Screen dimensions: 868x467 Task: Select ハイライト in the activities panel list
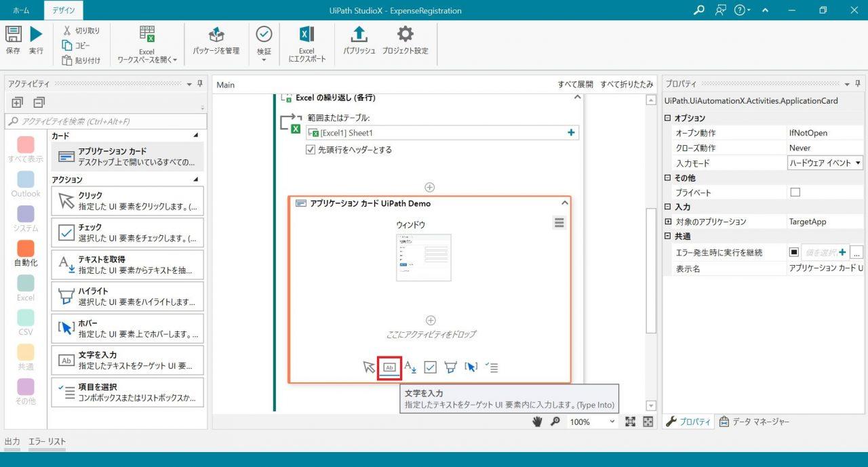tap(127, 296)
